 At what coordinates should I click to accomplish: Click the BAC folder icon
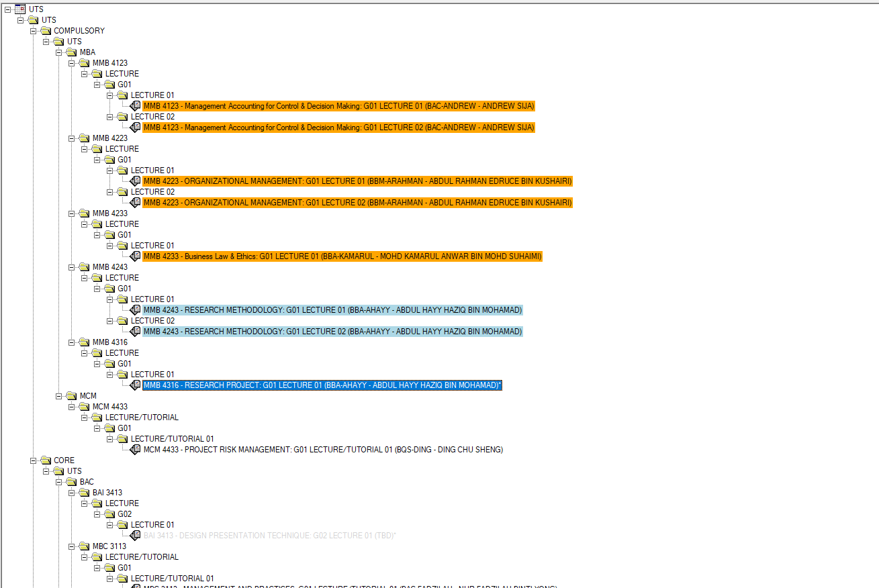pos(71,482)
